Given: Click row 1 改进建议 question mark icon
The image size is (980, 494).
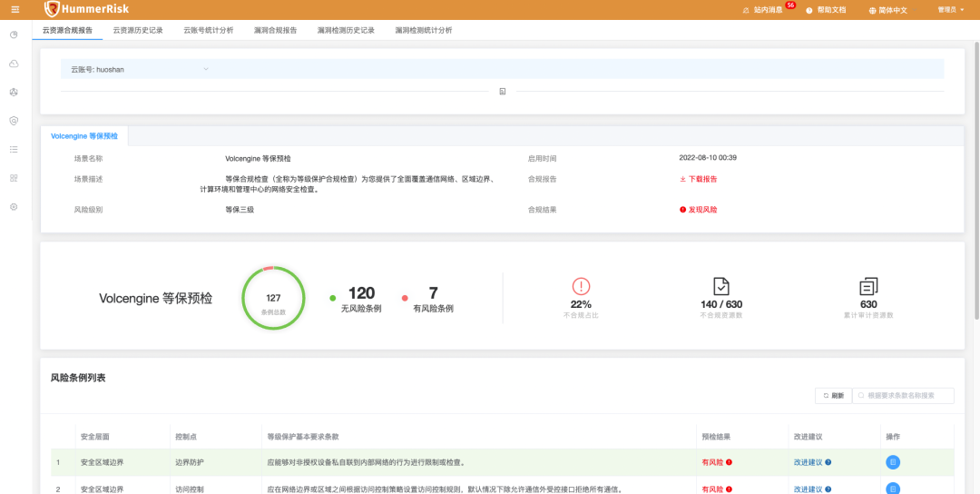Looking at the screenshot, I should point(828,463).
